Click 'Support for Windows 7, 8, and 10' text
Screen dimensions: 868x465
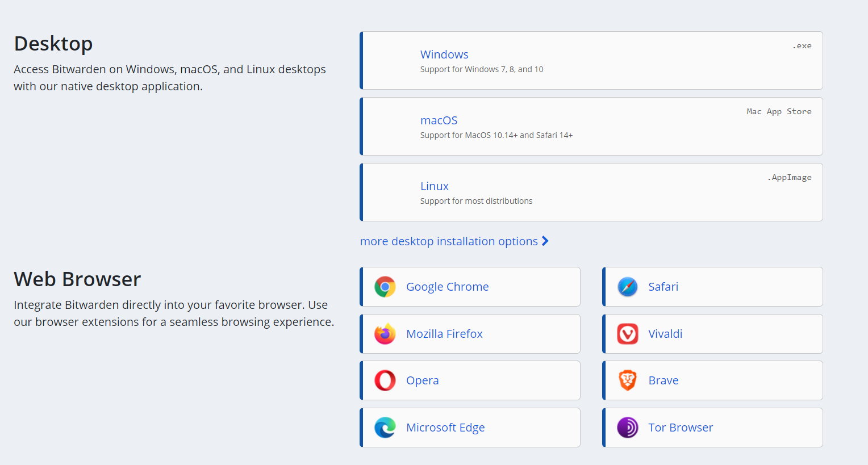(x=482, y=69)
